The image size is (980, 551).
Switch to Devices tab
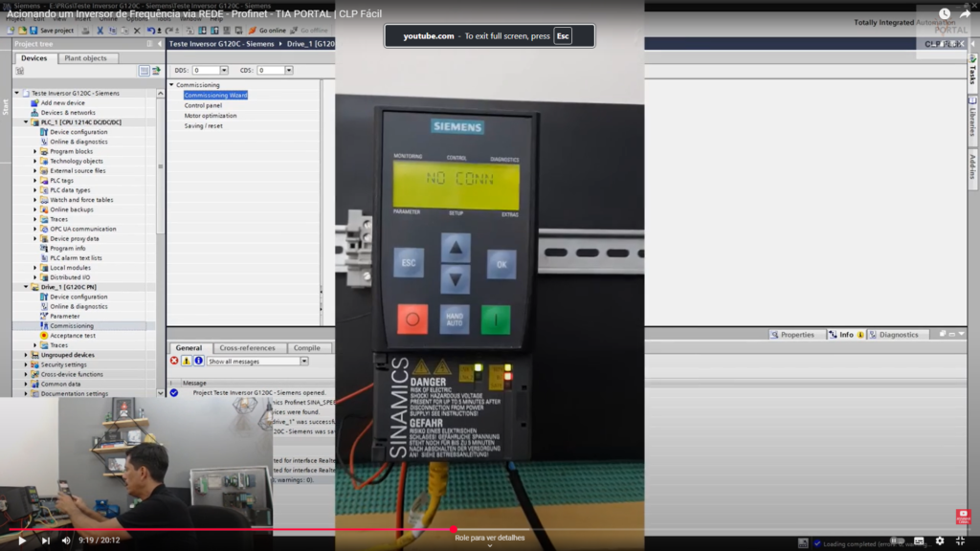pos(33,58)
